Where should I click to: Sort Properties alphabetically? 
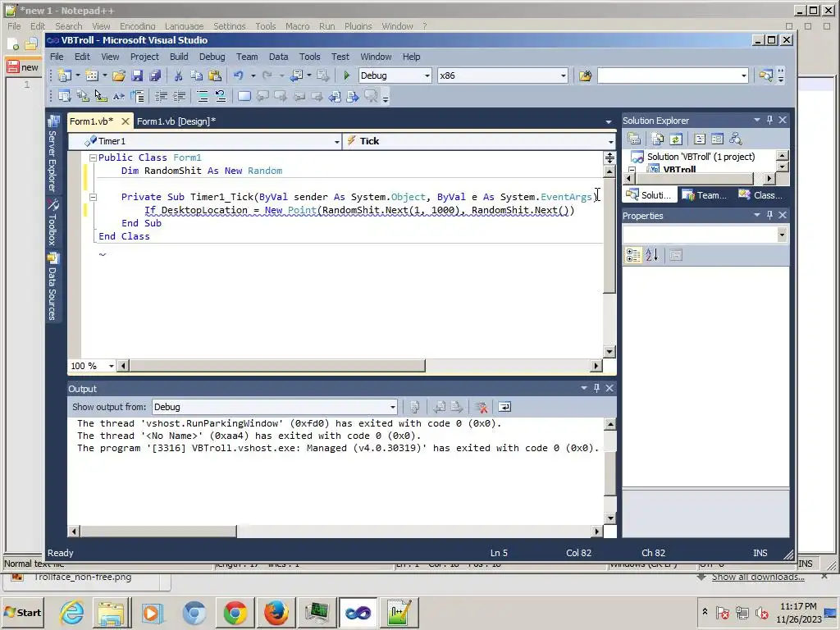[x=652, y=256]
